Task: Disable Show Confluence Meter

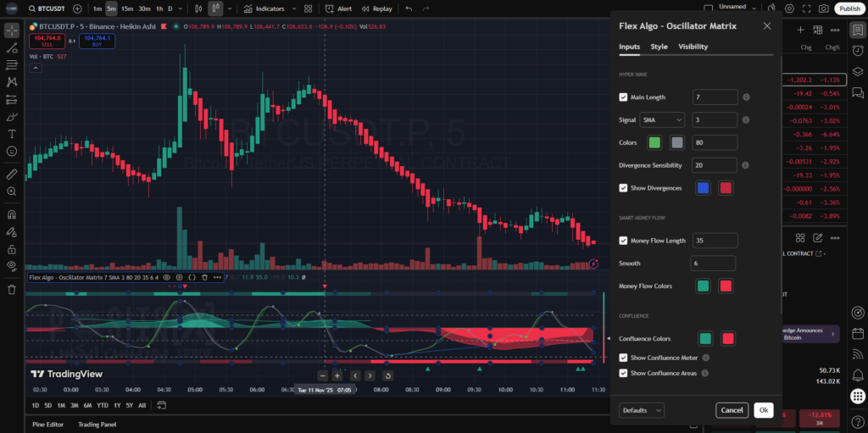Action: (x=623, y=358)
